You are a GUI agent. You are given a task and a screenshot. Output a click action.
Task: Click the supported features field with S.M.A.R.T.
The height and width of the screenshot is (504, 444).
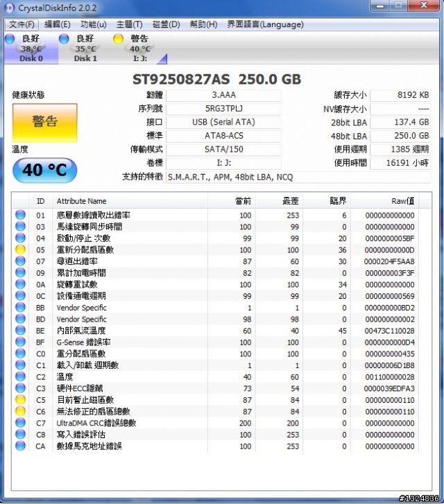[x=298, y=177]
